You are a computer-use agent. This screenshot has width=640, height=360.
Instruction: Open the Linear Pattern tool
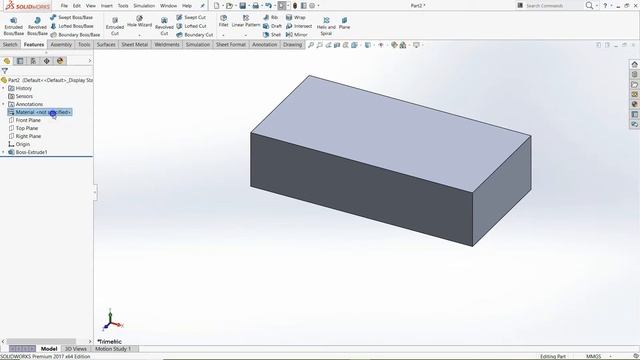[246, 21]
